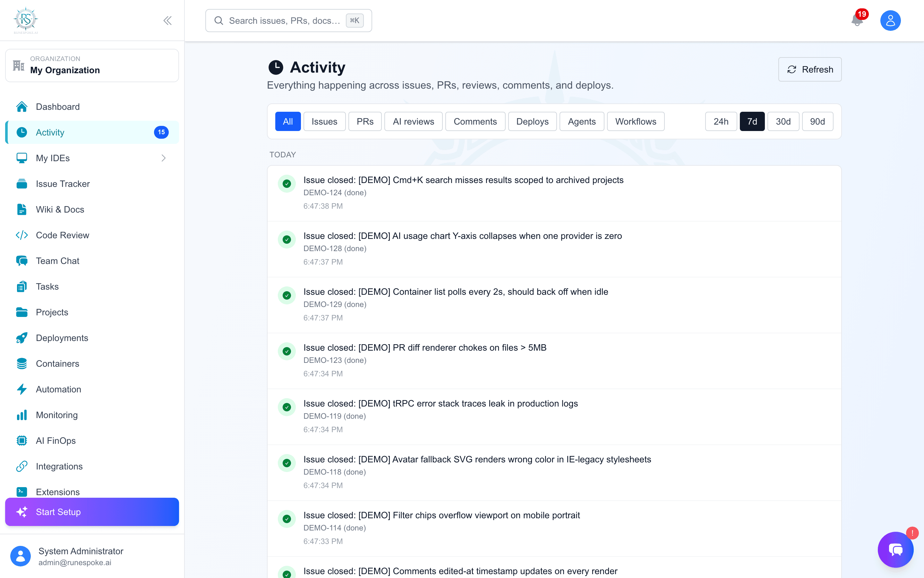Select the 7d time range

752,122
